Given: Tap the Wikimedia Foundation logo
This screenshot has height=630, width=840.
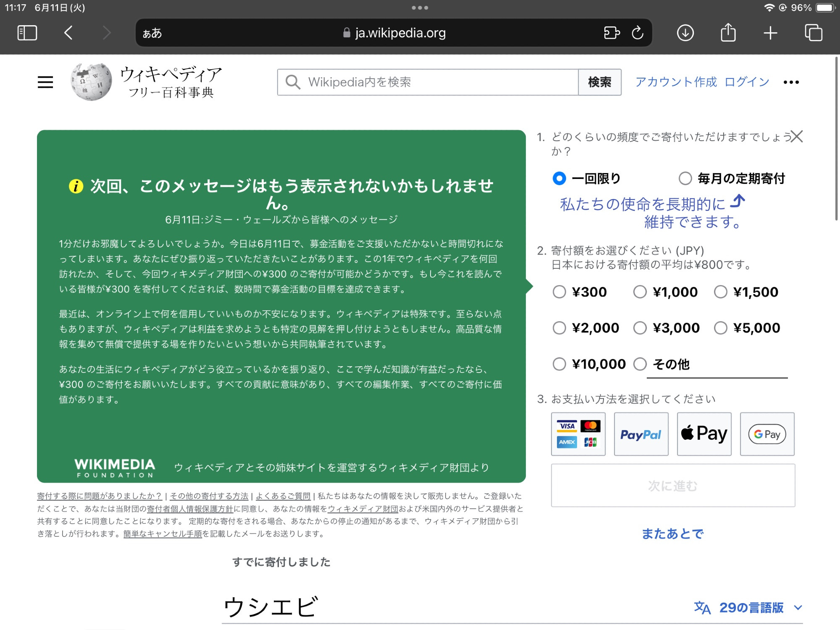Looking at the screenshot, I should click(115, 468).
